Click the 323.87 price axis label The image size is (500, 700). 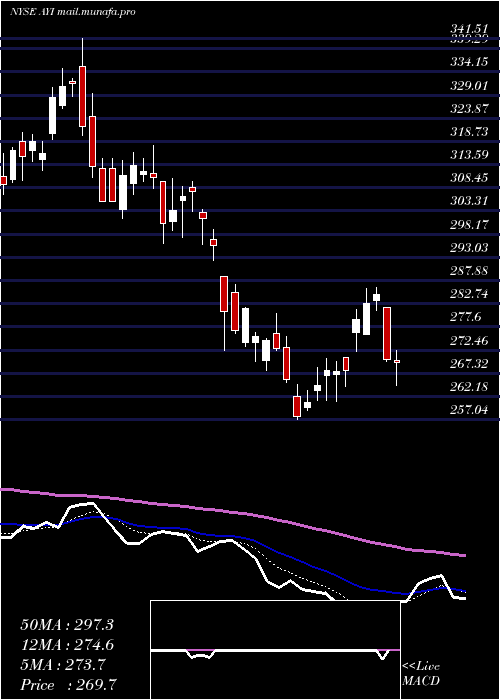468,108
